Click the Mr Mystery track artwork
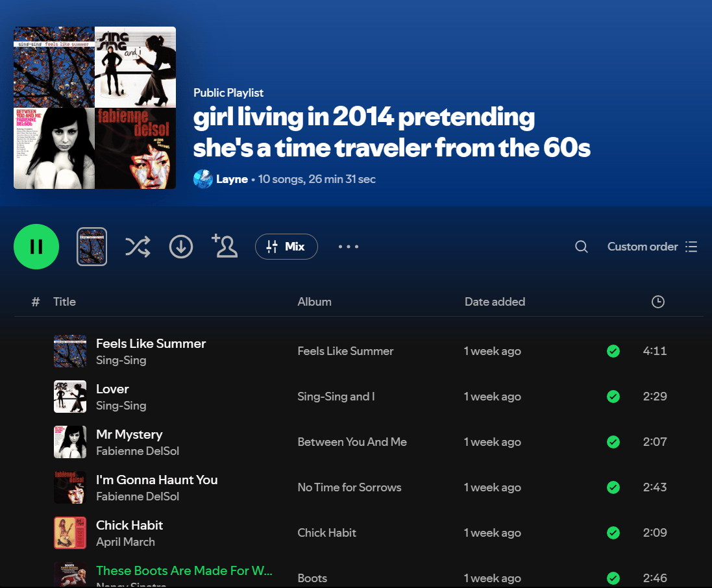Screen dimensions: 712x588 coord(70,442)
